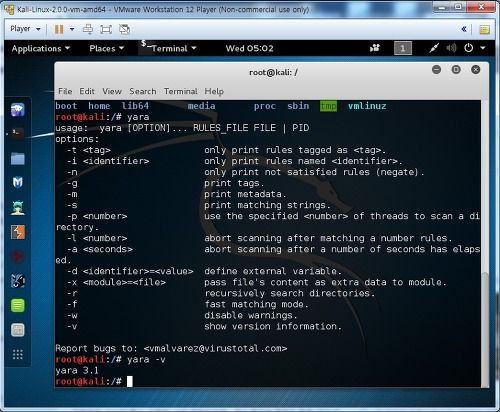Click the 'yara 3.1' version output
This screenshot has height=412, width=500.
77,370
